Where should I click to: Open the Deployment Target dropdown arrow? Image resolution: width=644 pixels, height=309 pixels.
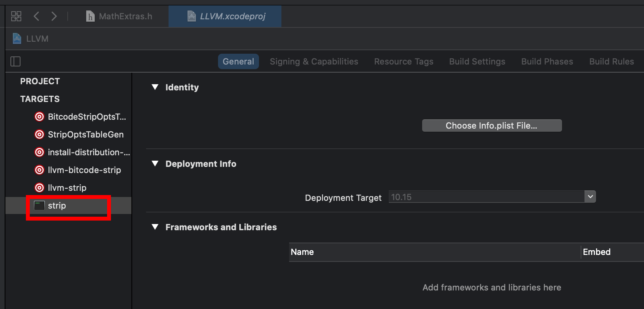590,197
